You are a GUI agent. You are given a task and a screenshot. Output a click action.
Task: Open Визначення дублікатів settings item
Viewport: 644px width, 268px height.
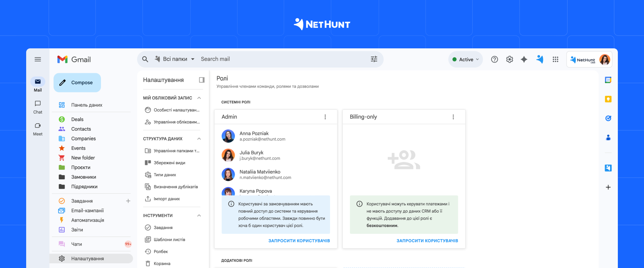coord(172,187)
